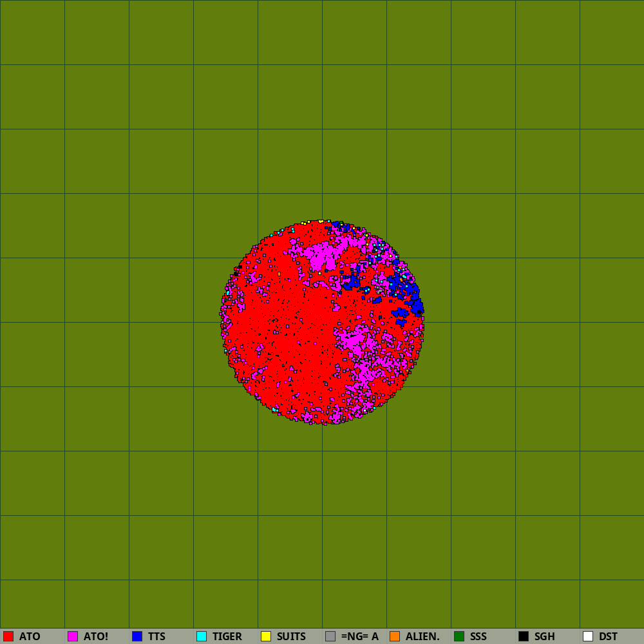
Task: Click the blue TTS color swatch
Action: pos(137,636)
